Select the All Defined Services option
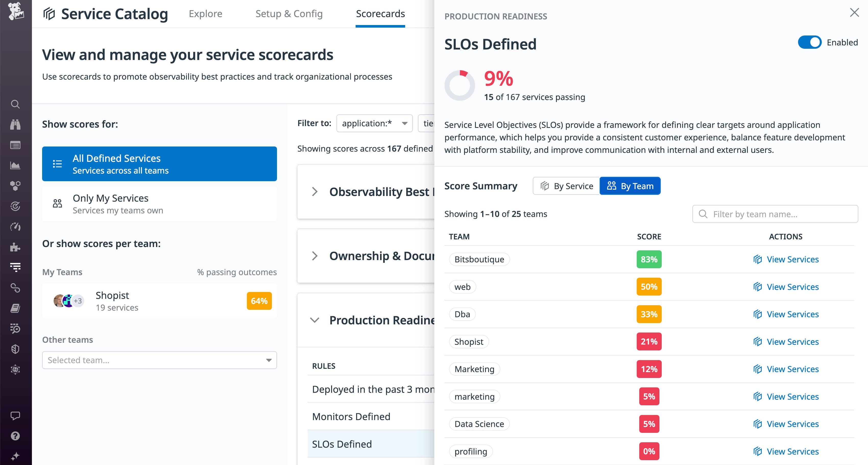Image resolution: width=868 pixels, height=465 pixels. coord(159,164)
